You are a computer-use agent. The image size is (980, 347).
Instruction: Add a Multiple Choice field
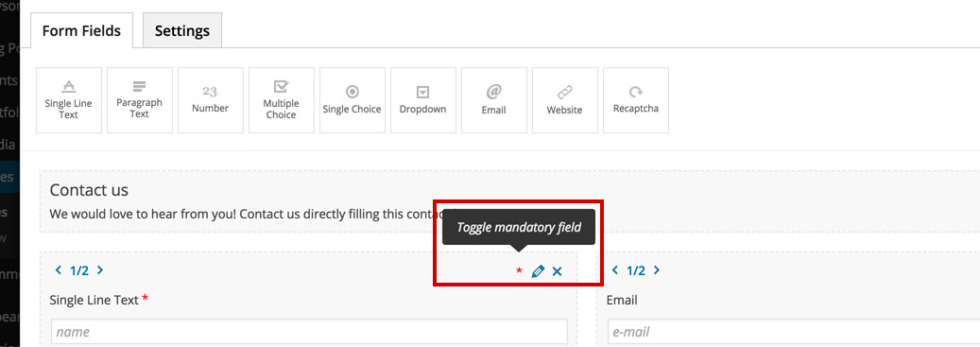282,100
